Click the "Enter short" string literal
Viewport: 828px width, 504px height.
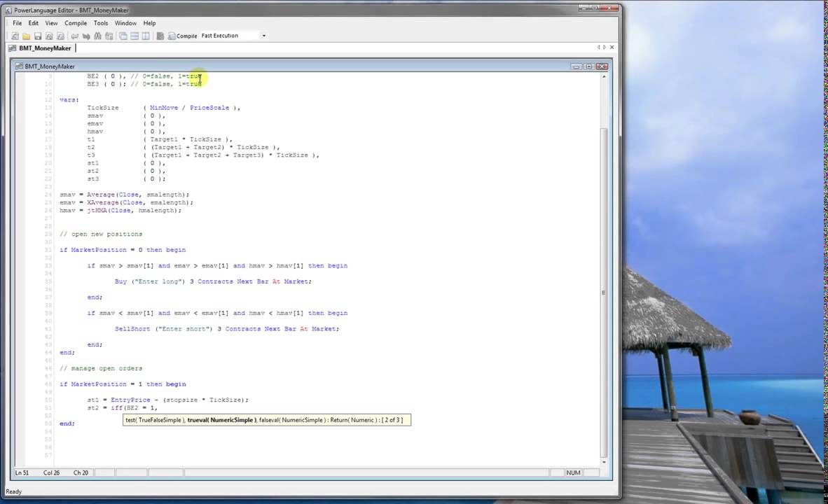coord(184,329)
